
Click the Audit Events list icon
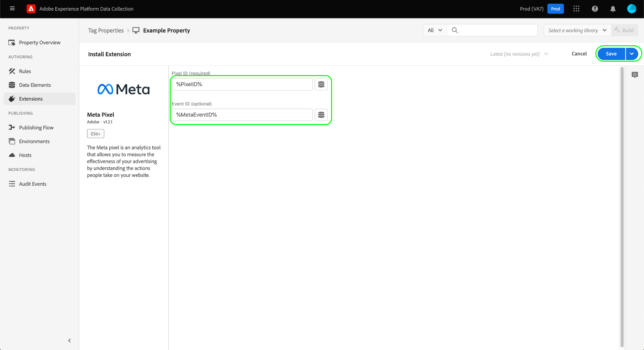12,184
